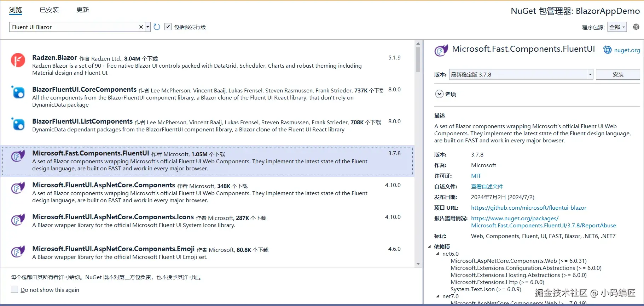Click the details panel FluentUI package logo
Image resolution: width=644 pixels, height=306 pixels.
(441, 51)
